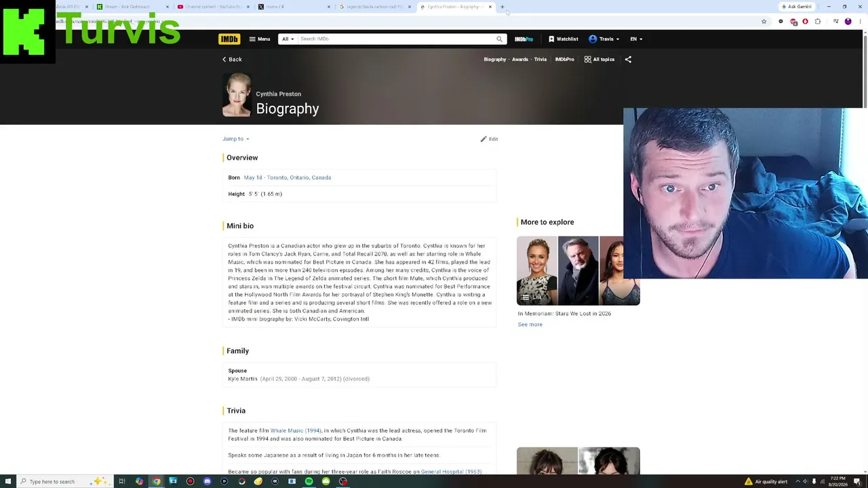Open Cynthia Preston's profile photo
868x488 pixels.
click(x=237, y=96)
